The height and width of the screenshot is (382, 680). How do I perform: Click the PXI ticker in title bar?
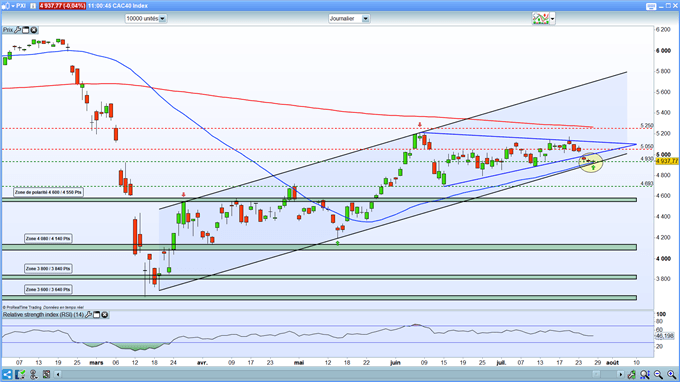(x=21, y=6)
